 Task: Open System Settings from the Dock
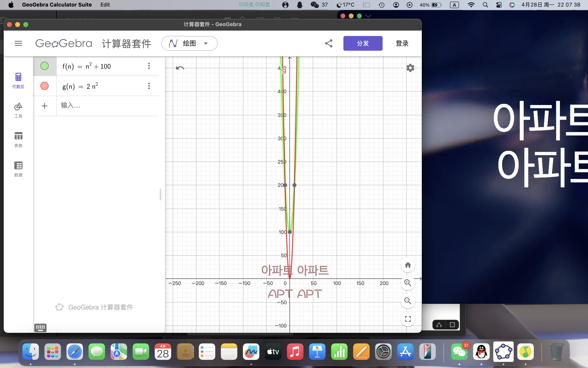coord(383,352)
